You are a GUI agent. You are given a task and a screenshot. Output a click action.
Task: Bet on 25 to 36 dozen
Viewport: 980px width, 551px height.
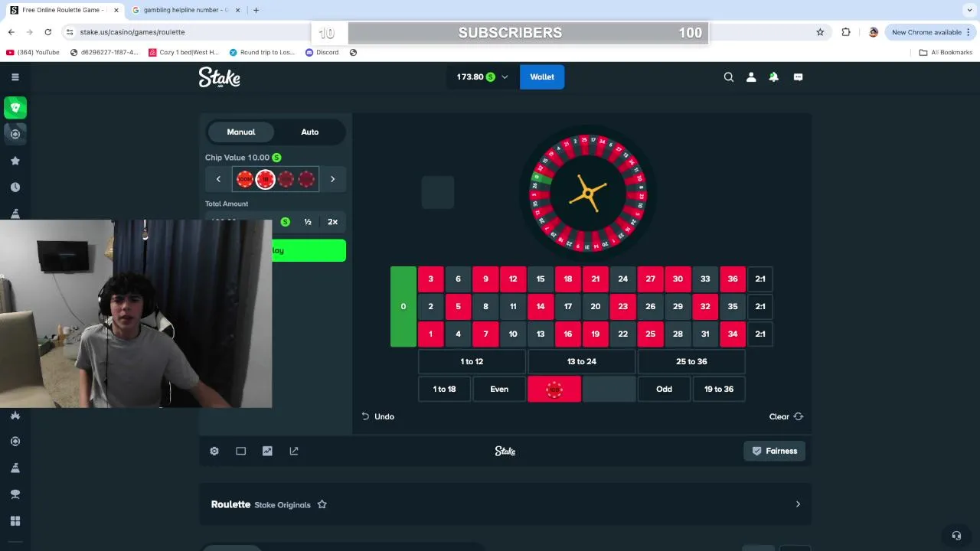(691, 361)
